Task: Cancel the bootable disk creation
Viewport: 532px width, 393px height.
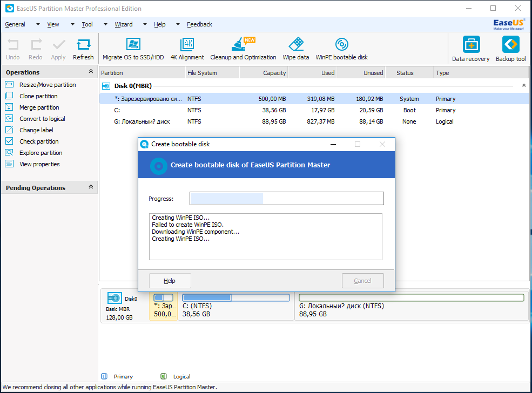Action: (x=363, y=281)
